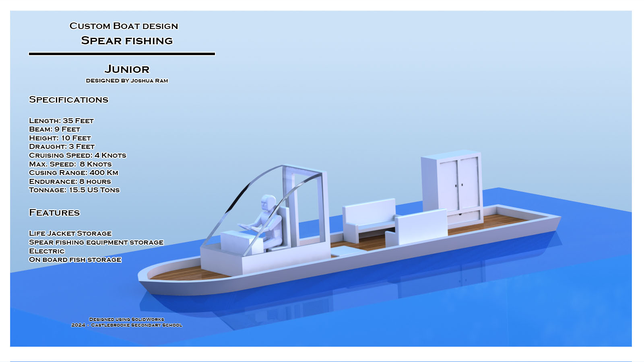Select the 'Beam: 9 Feet' line
644x362 pixels.
pos(55,129)
